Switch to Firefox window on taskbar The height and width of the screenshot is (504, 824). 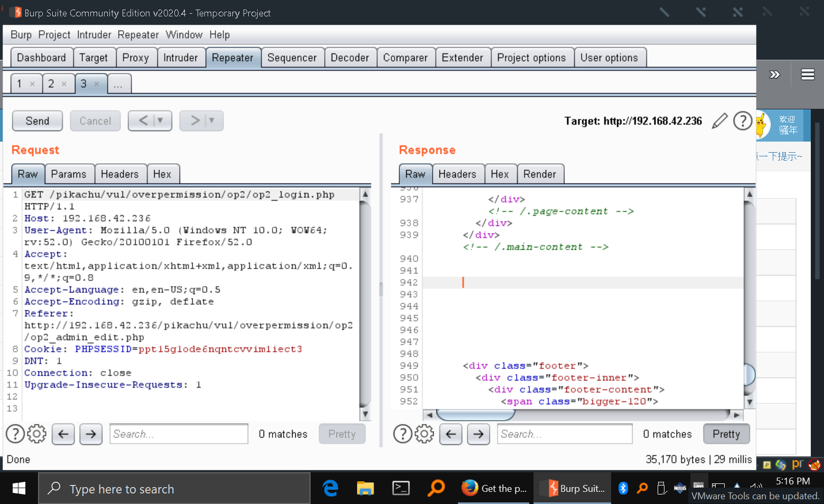click(x=494, y=489)
